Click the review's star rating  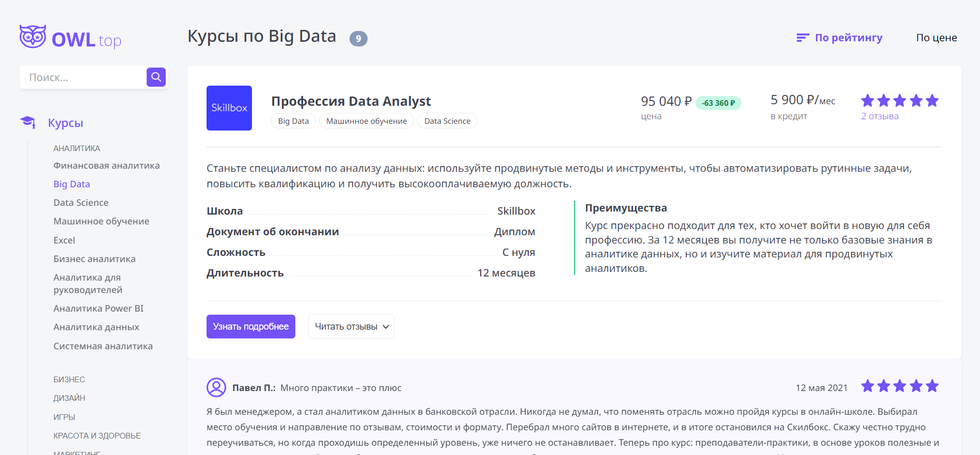(899, 386)
